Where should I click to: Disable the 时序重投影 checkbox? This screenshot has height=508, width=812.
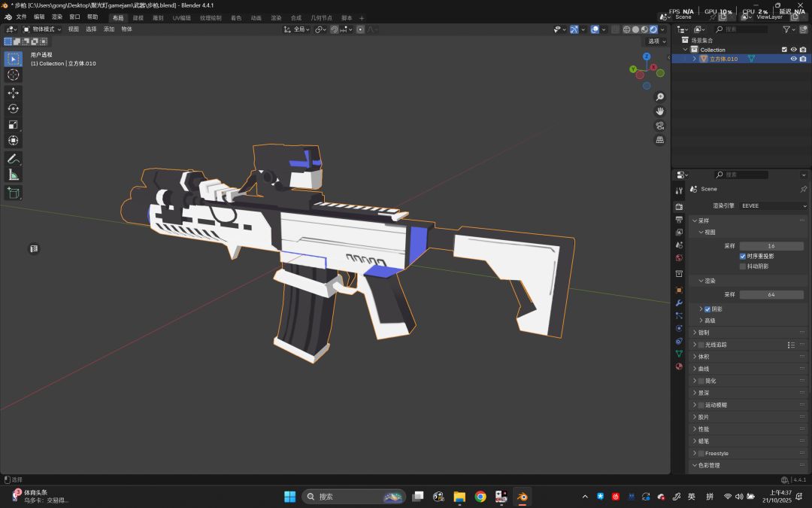pos(743,256)
